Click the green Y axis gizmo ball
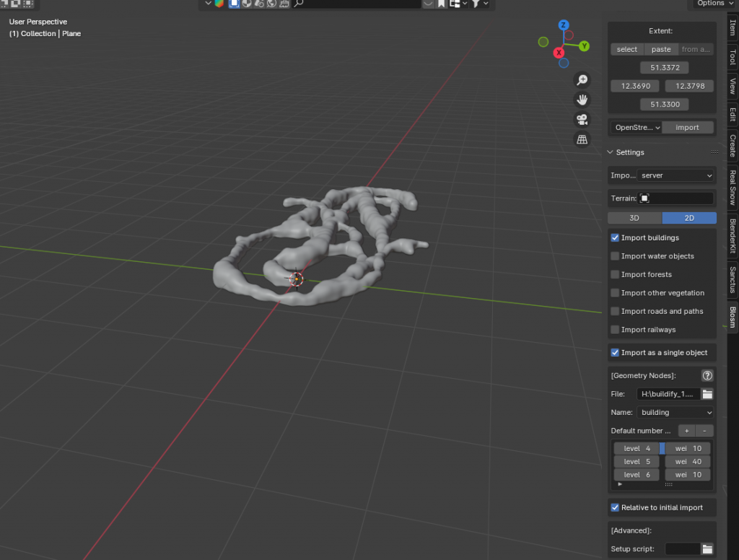739x560 pixels. (x=583, y=46)
